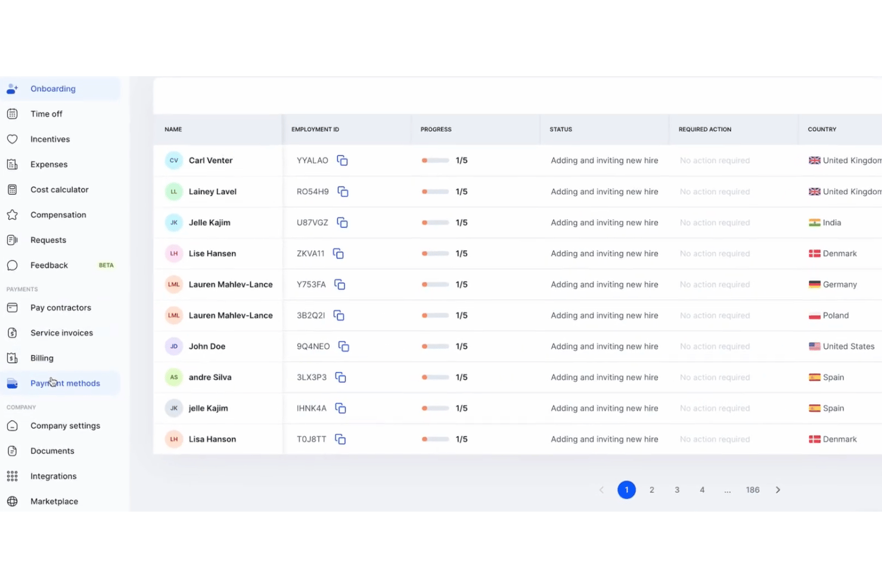The width and height of the screenshot is (882, 588).
Task: Click the Marketplace globe icon
Action: [x=12, y=501]
